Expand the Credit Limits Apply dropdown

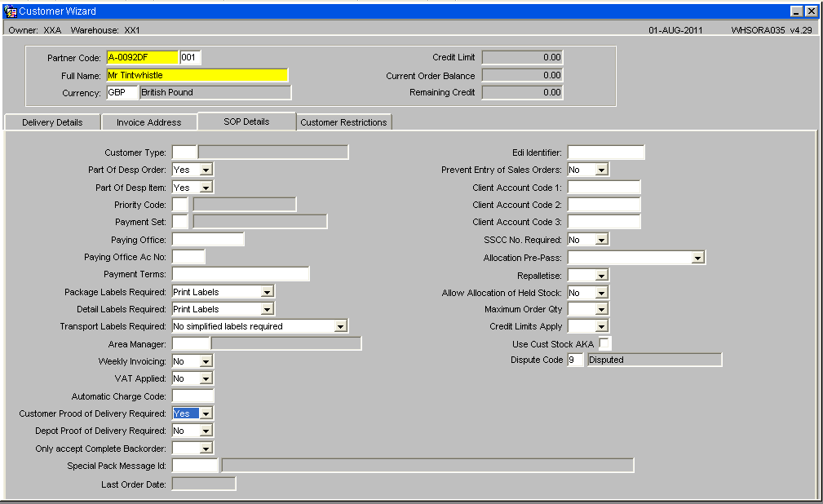click(x=602, y=326)
